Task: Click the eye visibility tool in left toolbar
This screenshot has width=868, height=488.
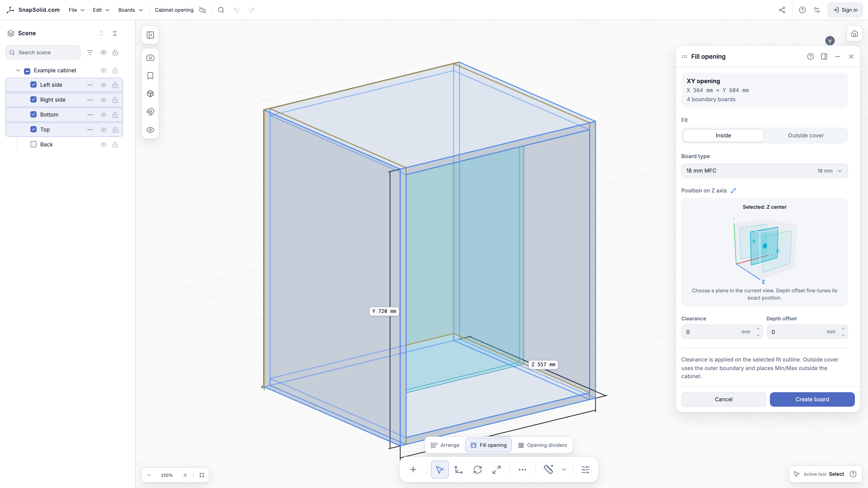Action: [150, 130]
